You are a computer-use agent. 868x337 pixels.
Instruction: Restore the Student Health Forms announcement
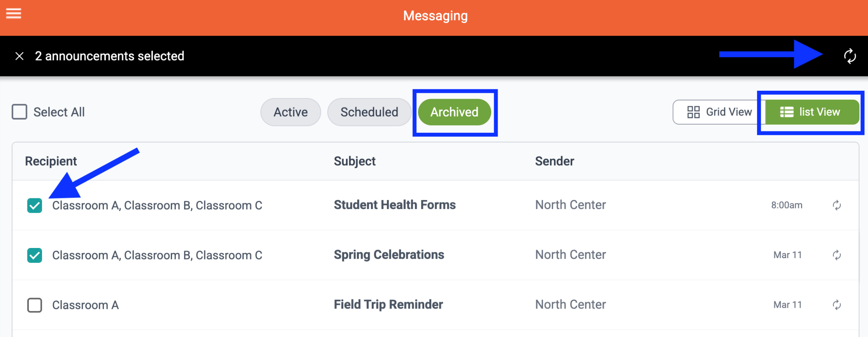point(837,205)
